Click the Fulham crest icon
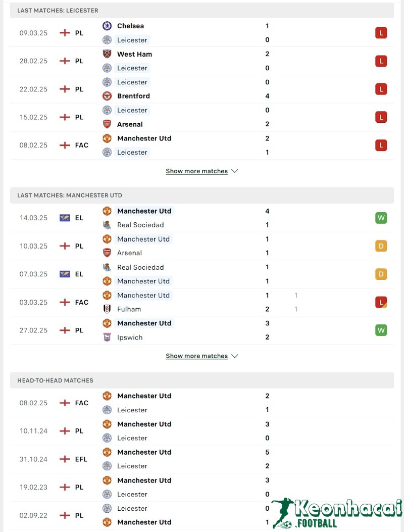Screen dimensions: 404x532 click(107, 309)
